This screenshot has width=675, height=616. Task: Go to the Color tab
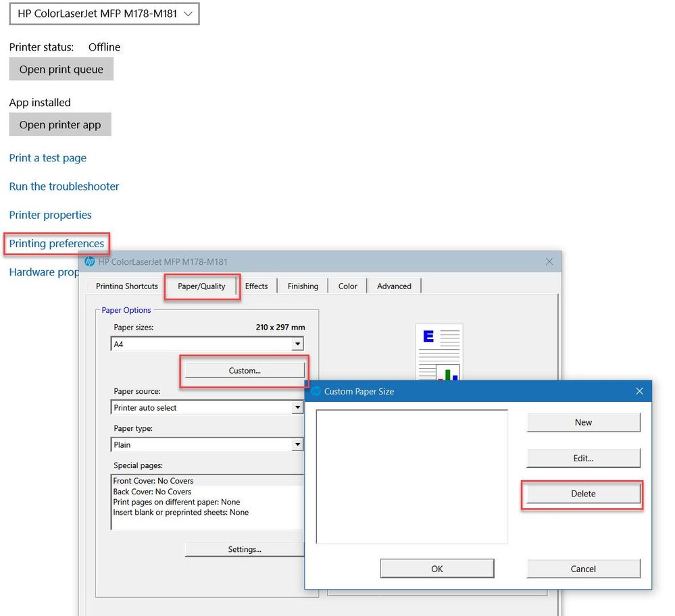click(348, 286)
